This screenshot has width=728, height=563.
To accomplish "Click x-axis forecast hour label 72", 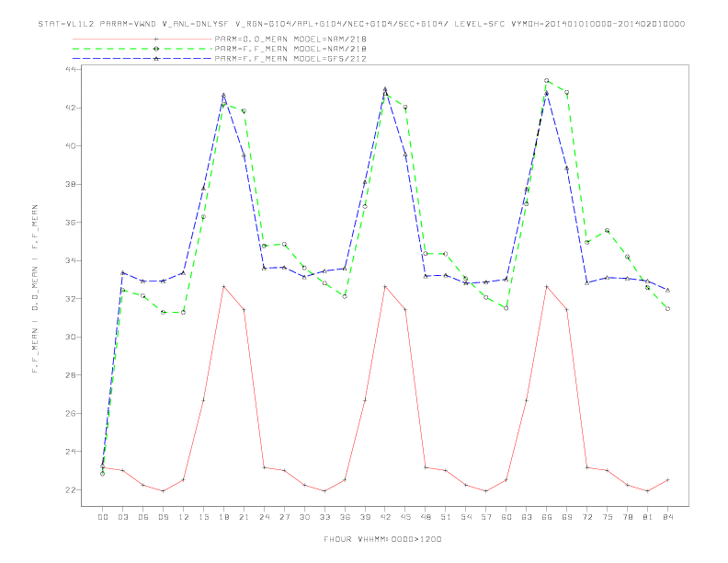I will click(x=586, y=517).
